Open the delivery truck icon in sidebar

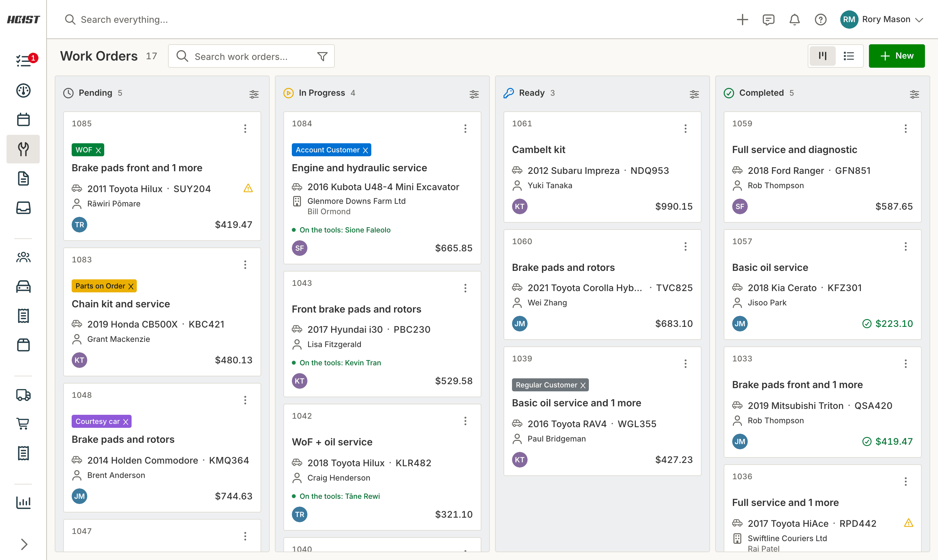coord(23,395)
